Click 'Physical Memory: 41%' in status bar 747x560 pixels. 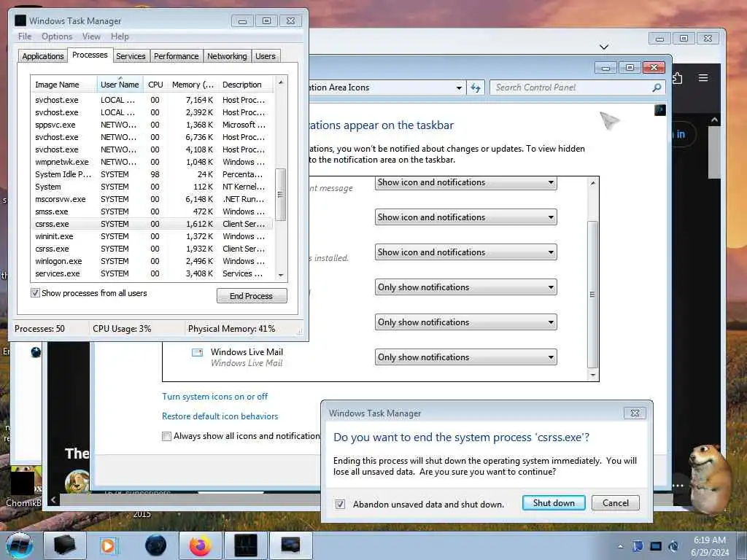[x=231, y=329]
